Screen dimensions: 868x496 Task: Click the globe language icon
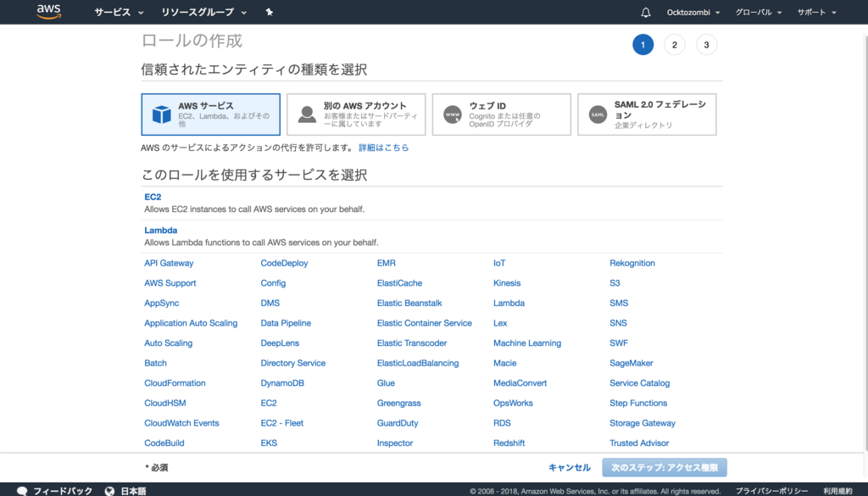tap(109, 491)
